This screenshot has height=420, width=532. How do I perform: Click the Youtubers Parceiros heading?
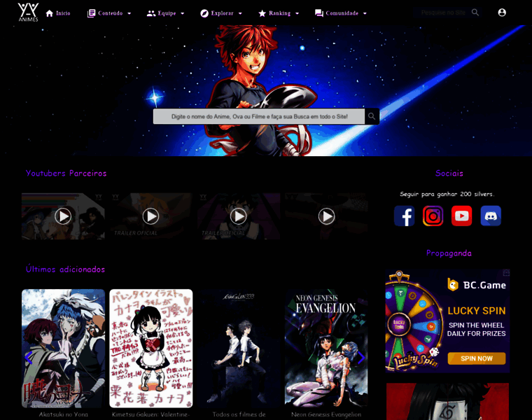(x=66, y=173)
